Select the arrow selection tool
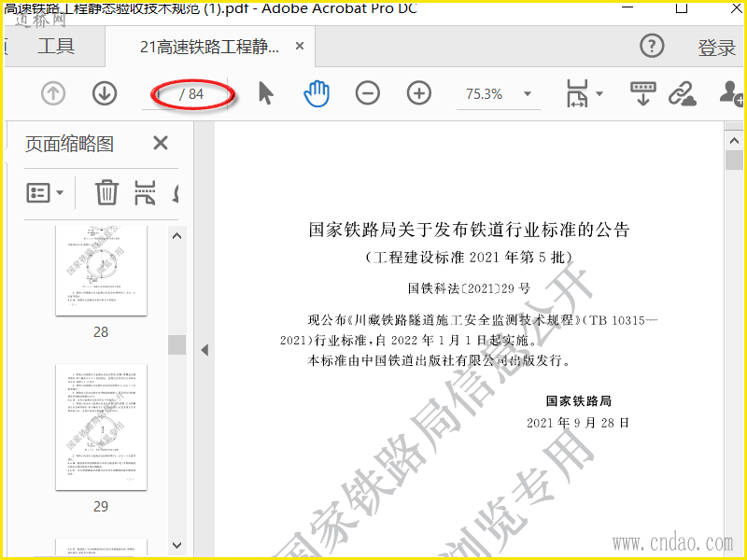 click(x=266, y=92)
